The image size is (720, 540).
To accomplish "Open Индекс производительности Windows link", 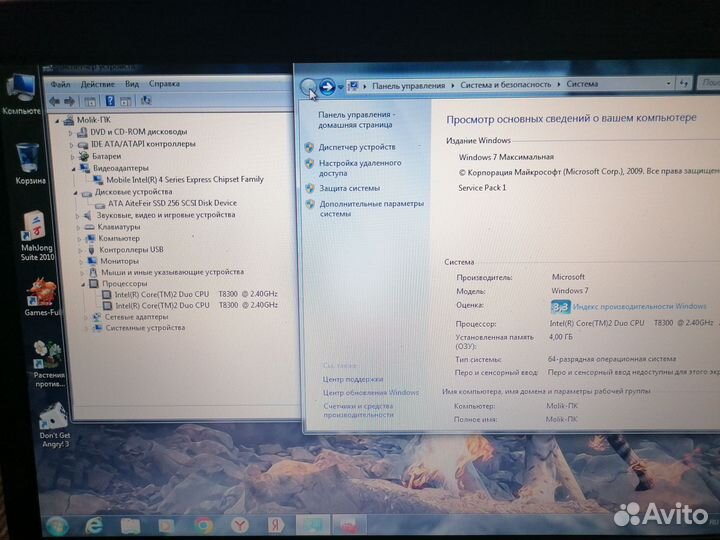I will coord(640,306).
